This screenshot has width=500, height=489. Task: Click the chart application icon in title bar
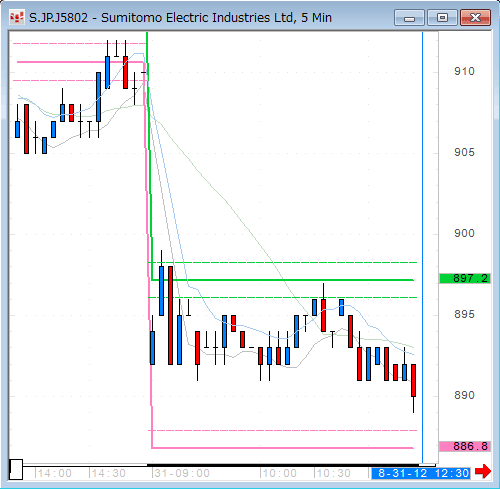(x=17, y=17)
